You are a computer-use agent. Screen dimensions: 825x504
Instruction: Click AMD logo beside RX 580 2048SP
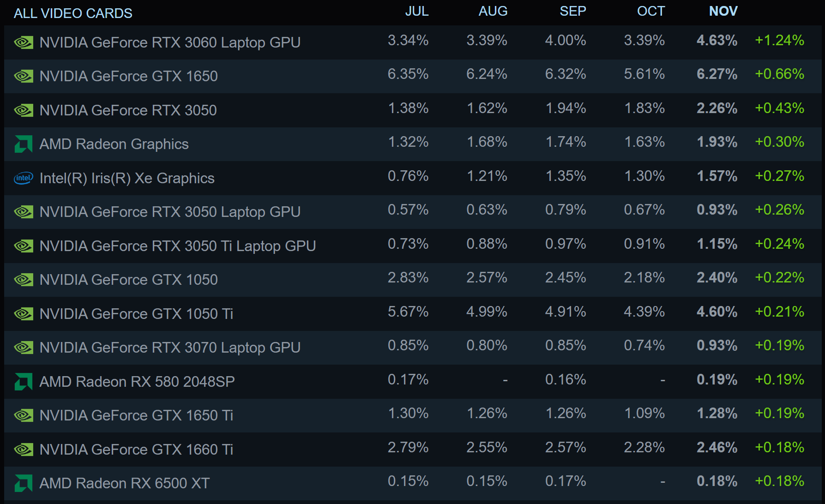click(x=24, y=382)
